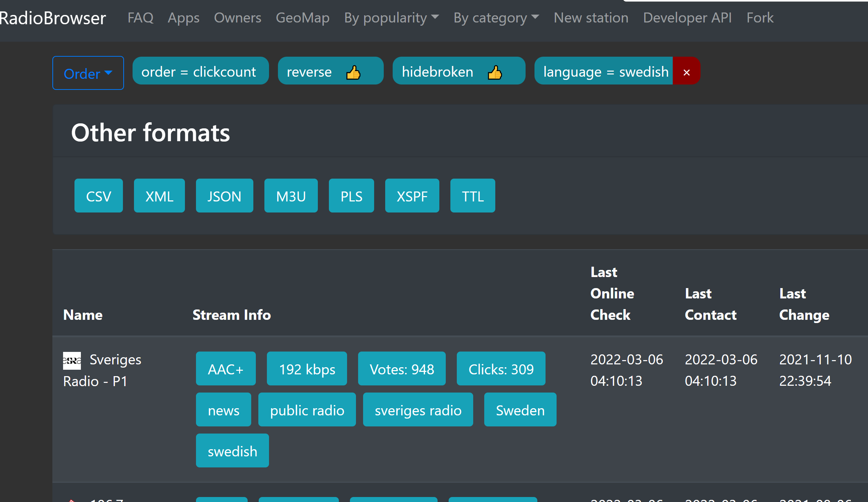Click the RadioBrowser brand logo text
Viewport: 868px width, 502px height.
(53, 18)
